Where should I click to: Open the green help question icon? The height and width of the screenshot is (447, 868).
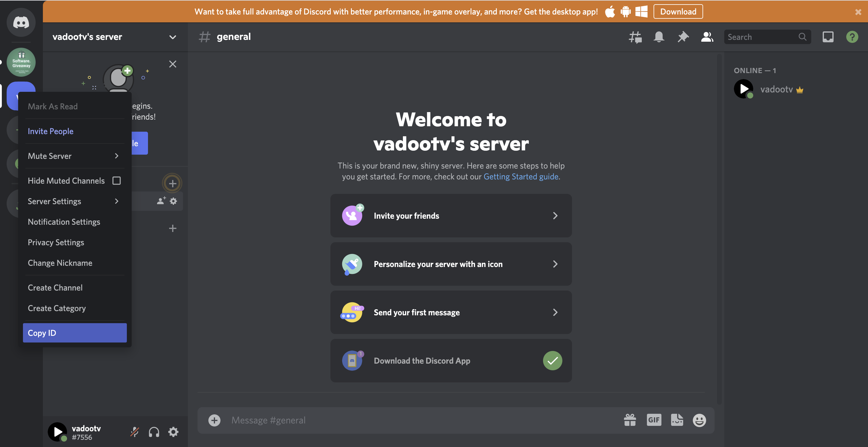tap(852, 37)
